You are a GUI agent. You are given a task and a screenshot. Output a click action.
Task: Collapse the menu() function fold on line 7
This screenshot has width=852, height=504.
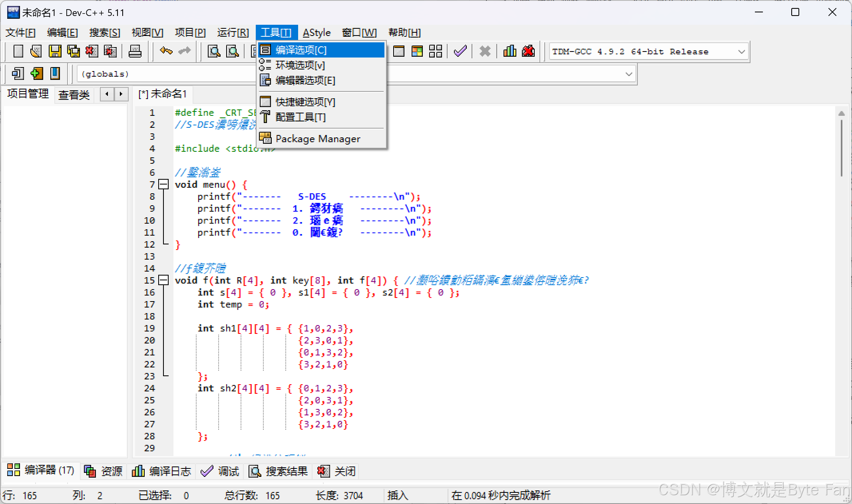163,185
